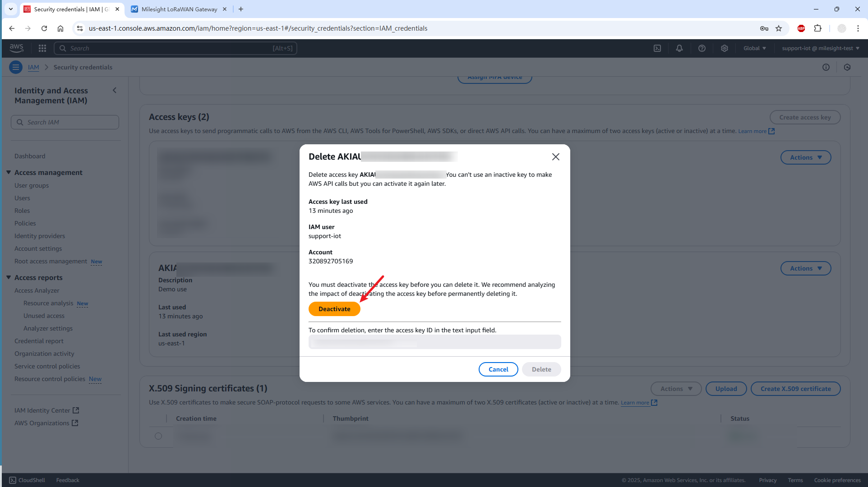This screenshot has height=487, width=868.
Task: Open the notifications bell
Action: 679,48
